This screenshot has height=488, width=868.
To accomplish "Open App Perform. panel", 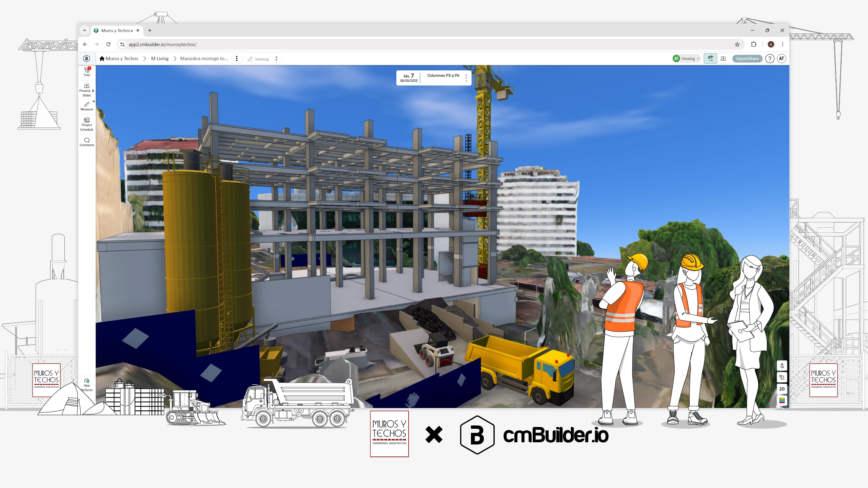I will pos(87,385).
